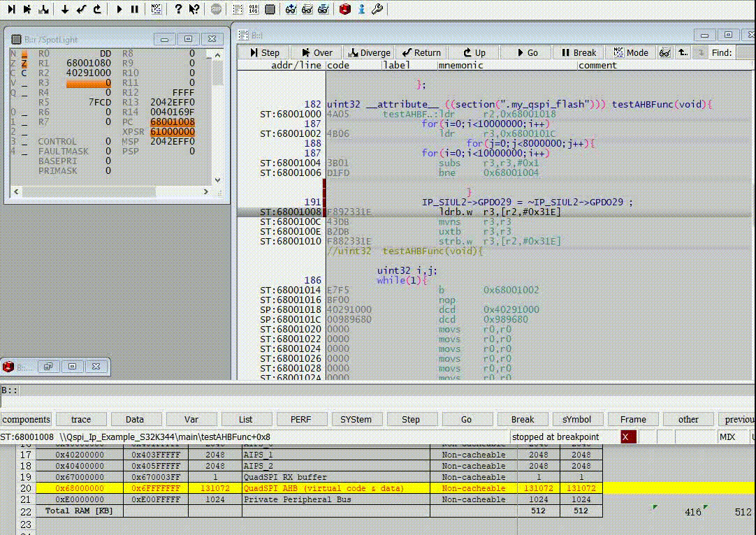Open the components softkey menu
Image resolution: width=756 pixels, height=535 pixels.
tap(26, 419)
